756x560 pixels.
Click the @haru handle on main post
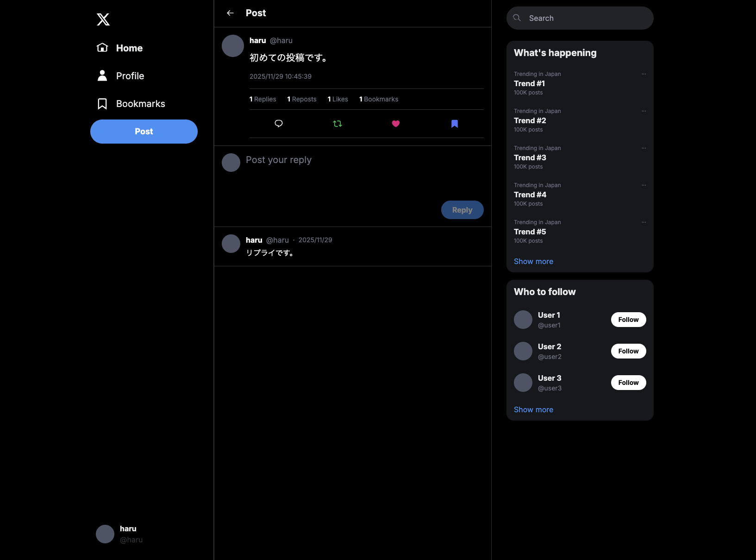tap(281, 41)
